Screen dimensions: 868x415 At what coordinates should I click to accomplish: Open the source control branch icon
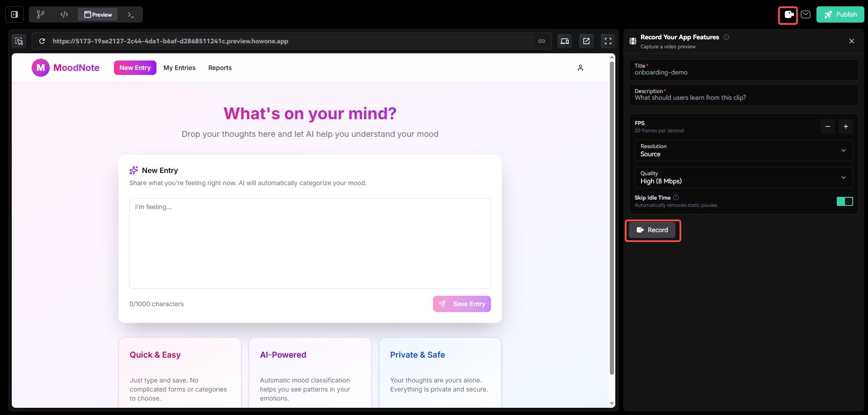click(x=41, y=14)
